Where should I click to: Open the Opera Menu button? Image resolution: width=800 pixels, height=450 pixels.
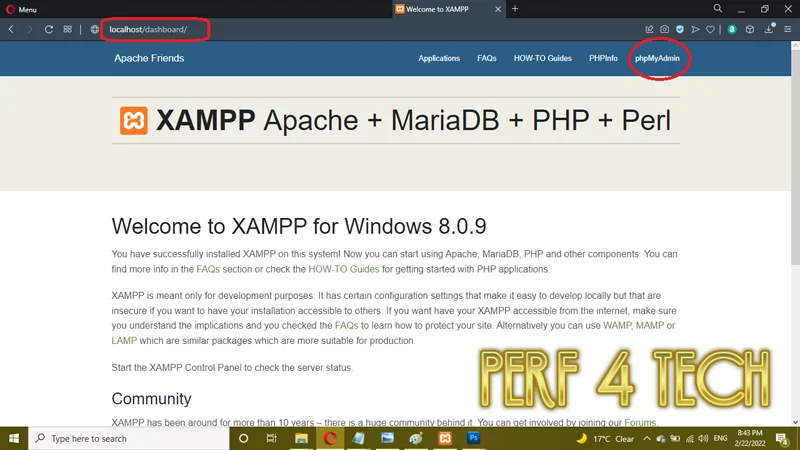coord(21,9)
